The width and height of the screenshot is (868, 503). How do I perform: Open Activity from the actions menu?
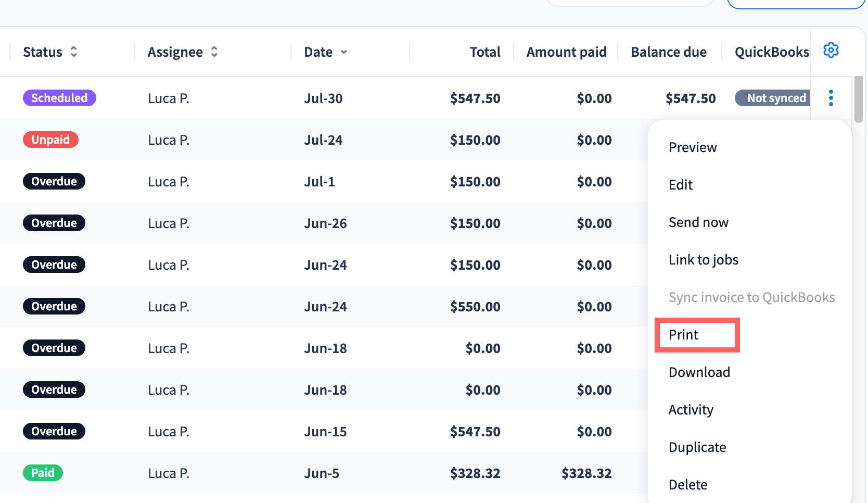691,410
